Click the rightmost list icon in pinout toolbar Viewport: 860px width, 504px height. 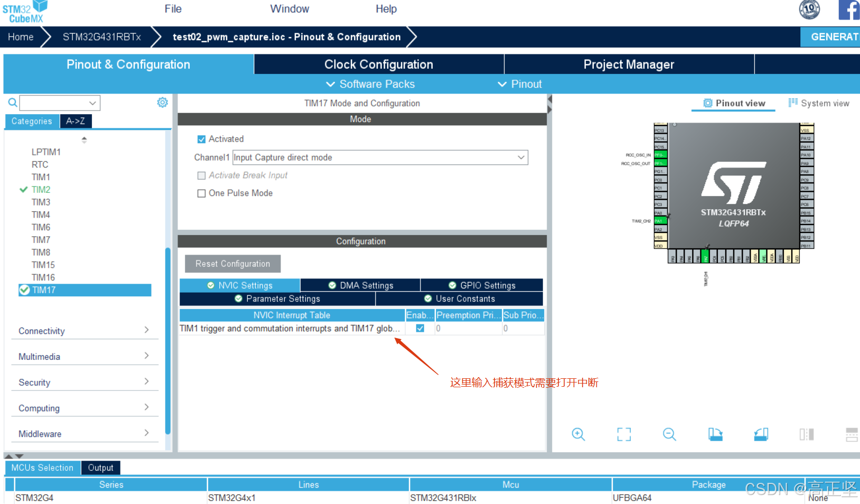click(852, 434)
